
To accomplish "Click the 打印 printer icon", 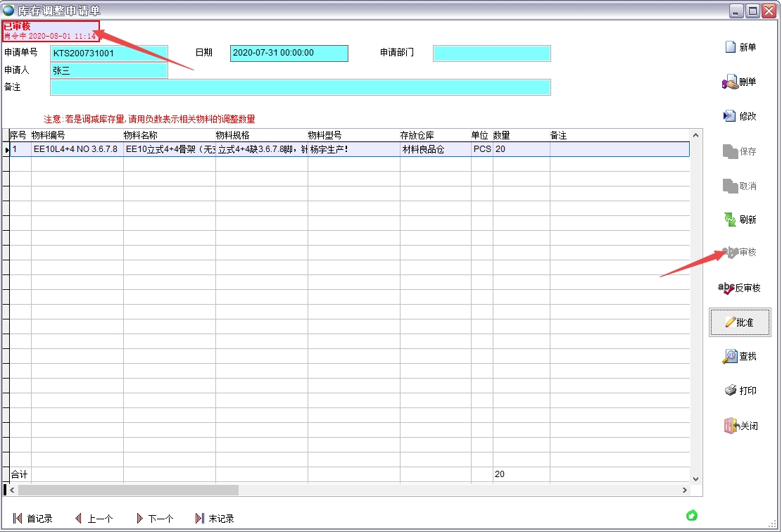I will [x=731, y=391].
